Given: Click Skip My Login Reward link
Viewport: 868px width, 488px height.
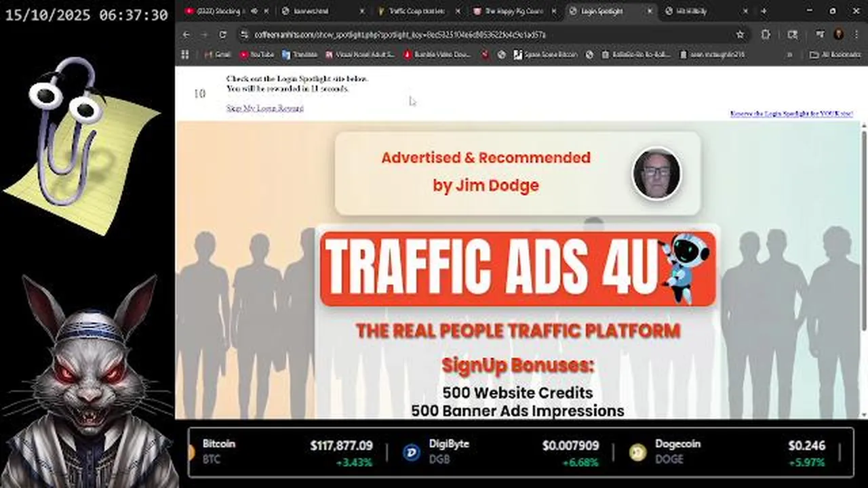Looking at the screenshot, I should tap(264, 108).
